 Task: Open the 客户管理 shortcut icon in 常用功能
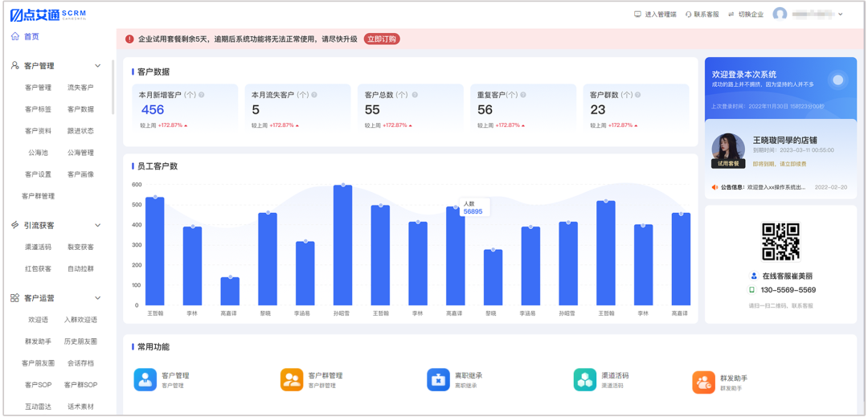[145, 379]
